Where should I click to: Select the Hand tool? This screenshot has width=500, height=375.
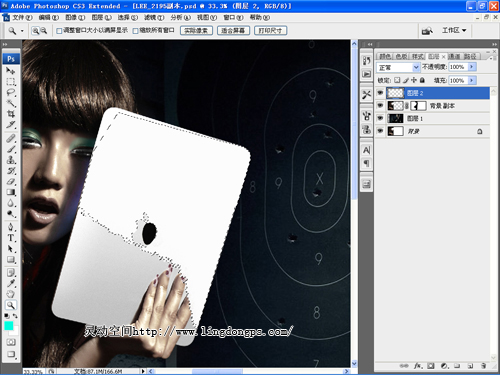11,294
